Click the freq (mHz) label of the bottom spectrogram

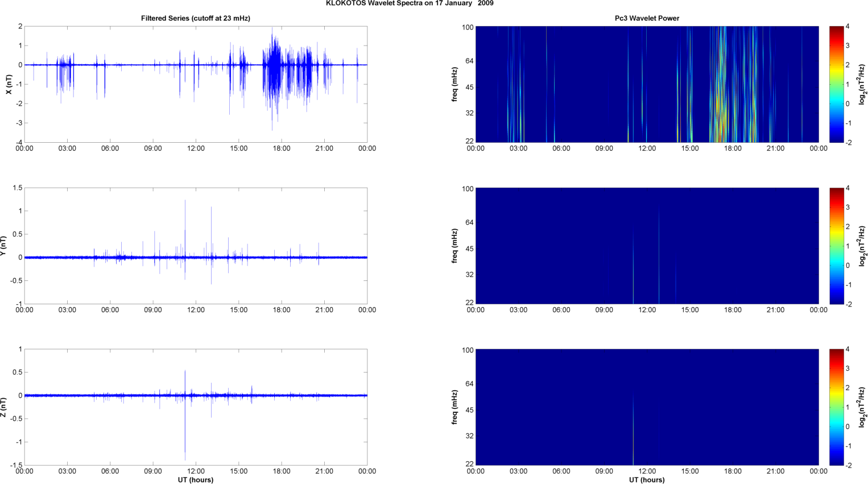click(x=454, y=407)
